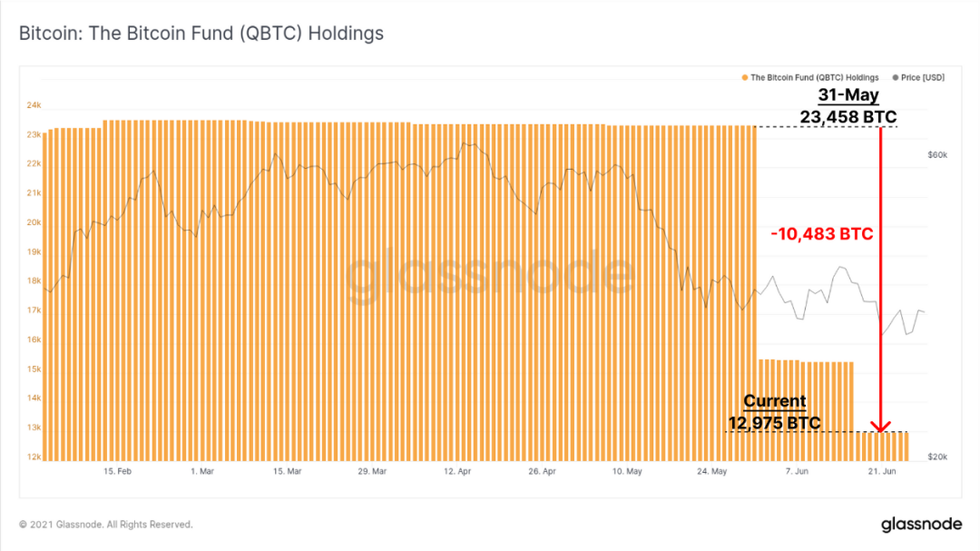Toggle The Bitcoin Fund (QBTC) Holdings legend
Image resolution: width=980 pixels, height=551 pixels.
tap(810, 77)
